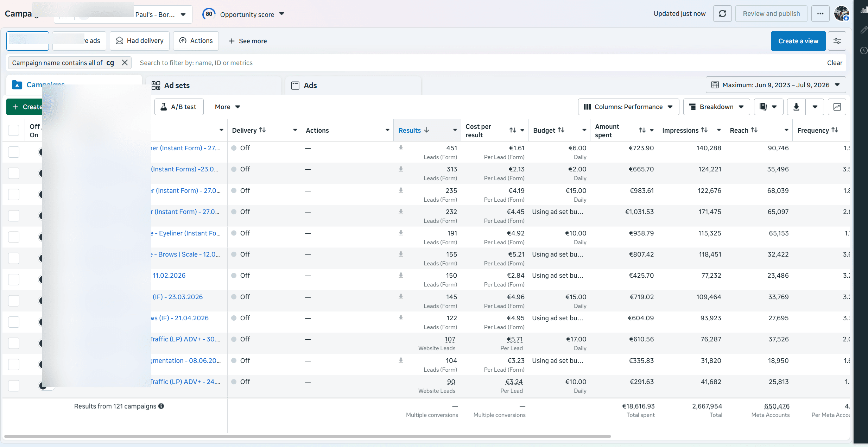Click the account profile avatar
This screenshot has height=447, width=868.
point(842,14)
